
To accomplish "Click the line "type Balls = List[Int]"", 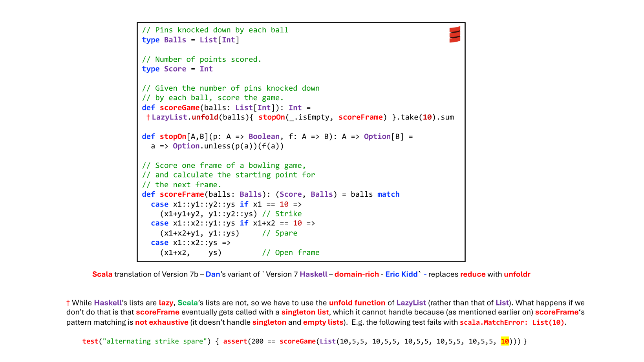I will [x=190, y=40].
